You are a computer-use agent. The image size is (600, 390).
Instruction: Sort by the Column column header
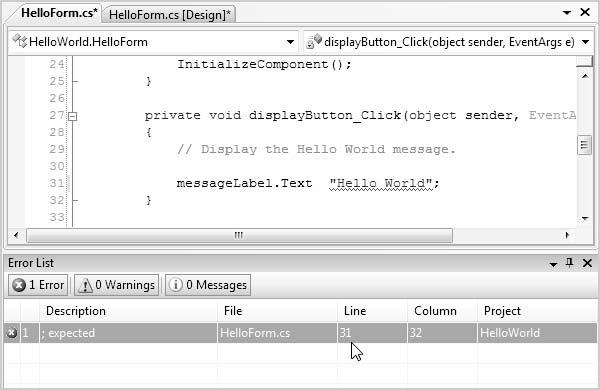pos(442,311)
